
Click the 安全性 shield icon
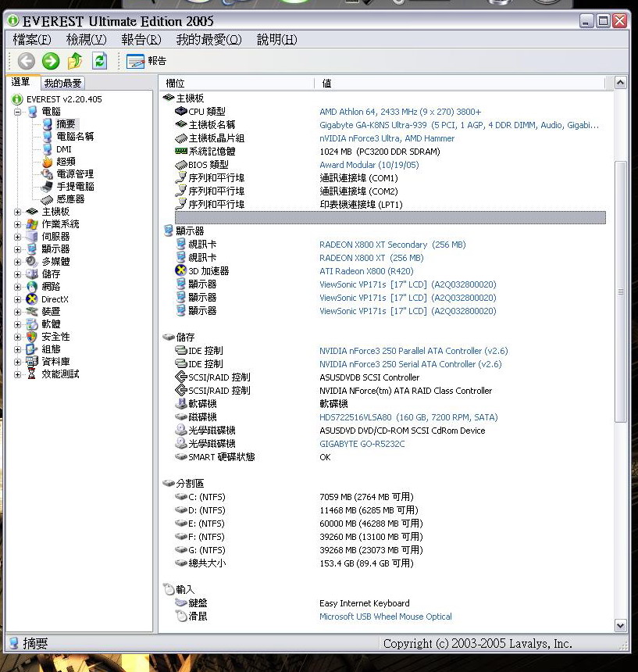click(32, 337)
